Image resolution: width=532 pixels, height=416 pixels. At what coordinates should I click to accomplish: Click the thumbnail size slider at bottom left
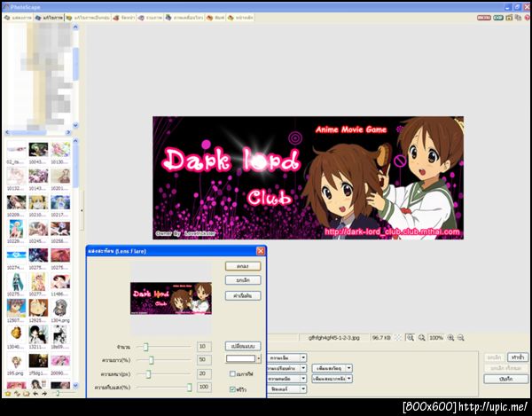[x=58, y=393]
